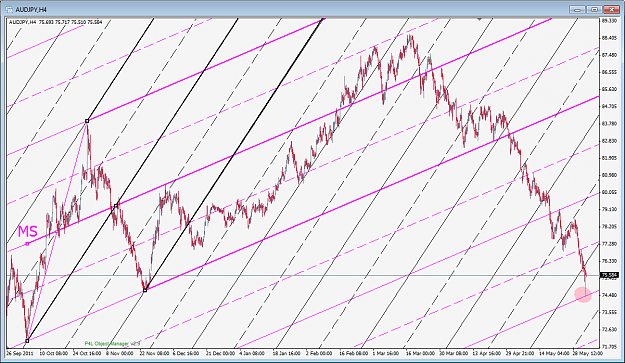
Task: Minimize the AUDJPY,H4 chart window
Action: pos(578,10)
